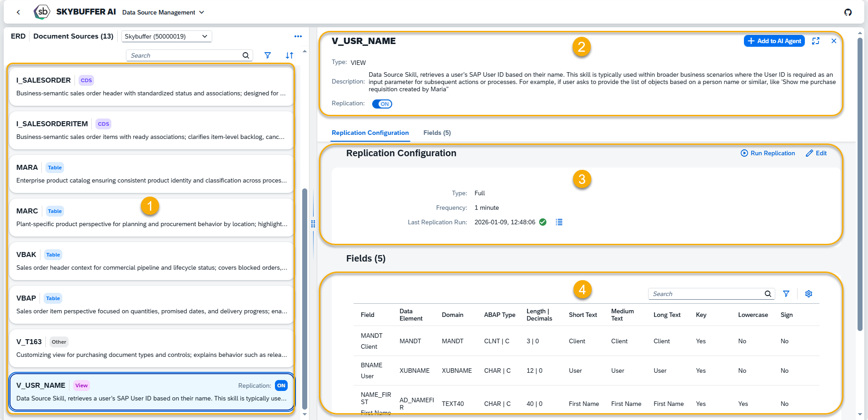This screenshot has height=420, width=868.
Task: Click the GitHub icon in the header
Action: pyautogui.click(x=848, y=12)
